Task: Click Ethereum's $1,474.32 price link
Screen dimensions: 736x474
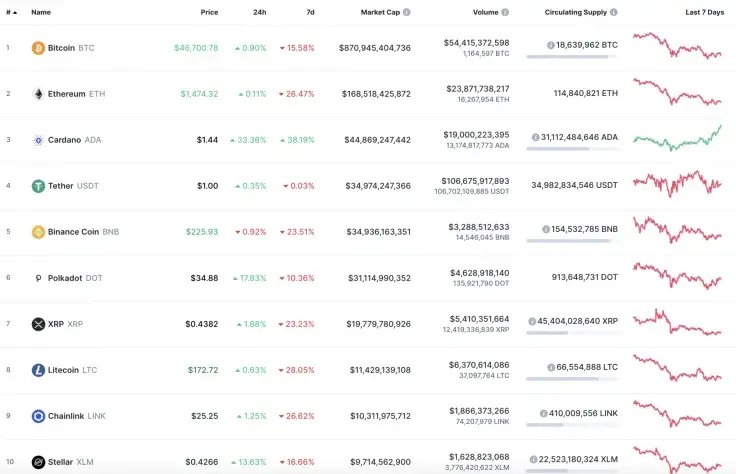Action: [199, 94]
